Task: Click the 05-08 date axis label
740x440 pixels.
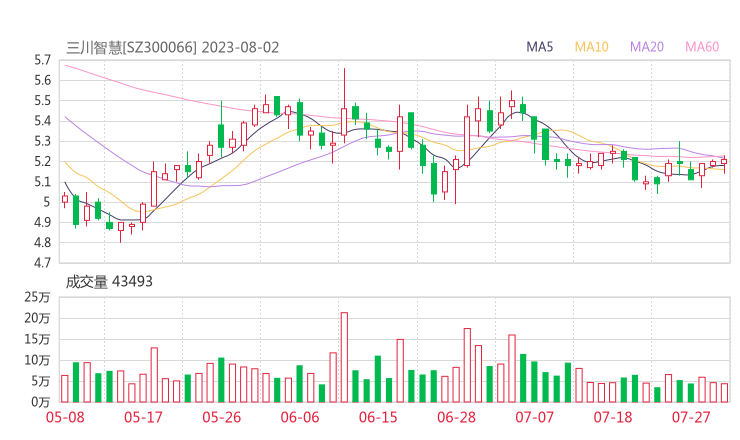Action: click(65, 417)
